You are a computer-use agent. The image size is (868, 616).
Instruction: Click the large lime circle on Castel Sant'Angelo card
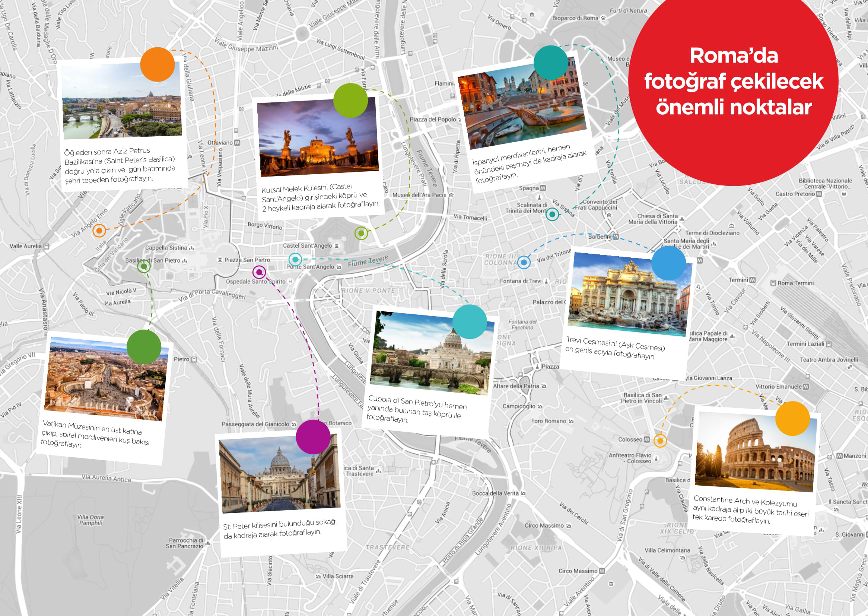click(x=350, y=100)
